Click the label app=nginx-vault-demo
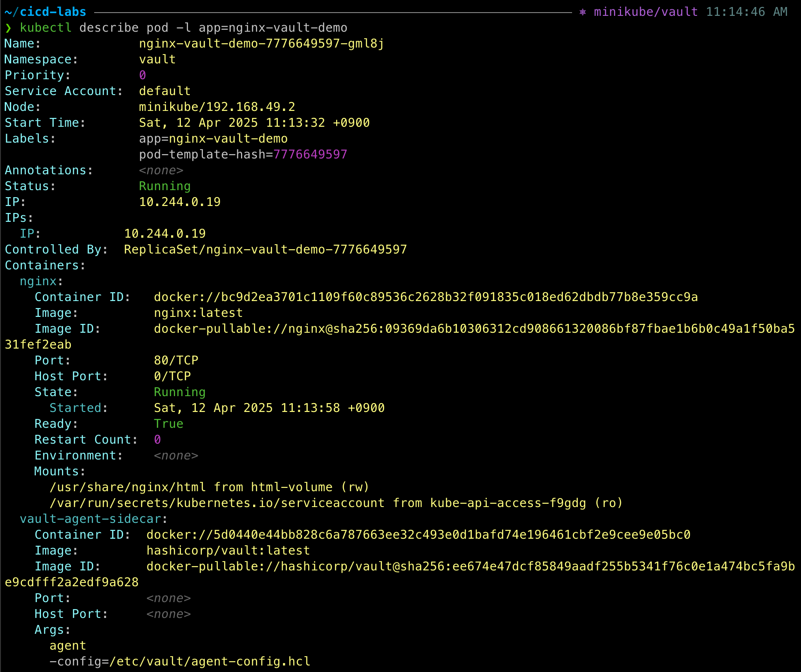Image resolution: width=801 pixels, height=672 pixels. click(213, 138)
